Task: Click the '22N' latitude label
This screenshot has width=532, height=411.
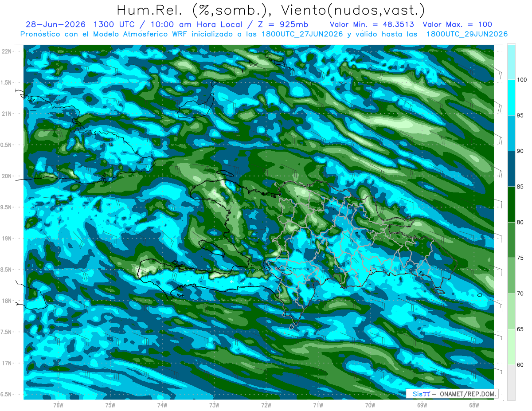Action: pyautogui.click(x=8, y=51)
